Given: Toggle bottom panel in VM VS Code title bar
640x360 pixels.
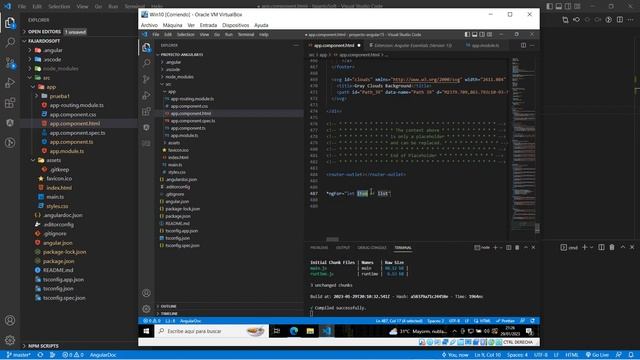Looking at the screenshot, I should [475, 35].
